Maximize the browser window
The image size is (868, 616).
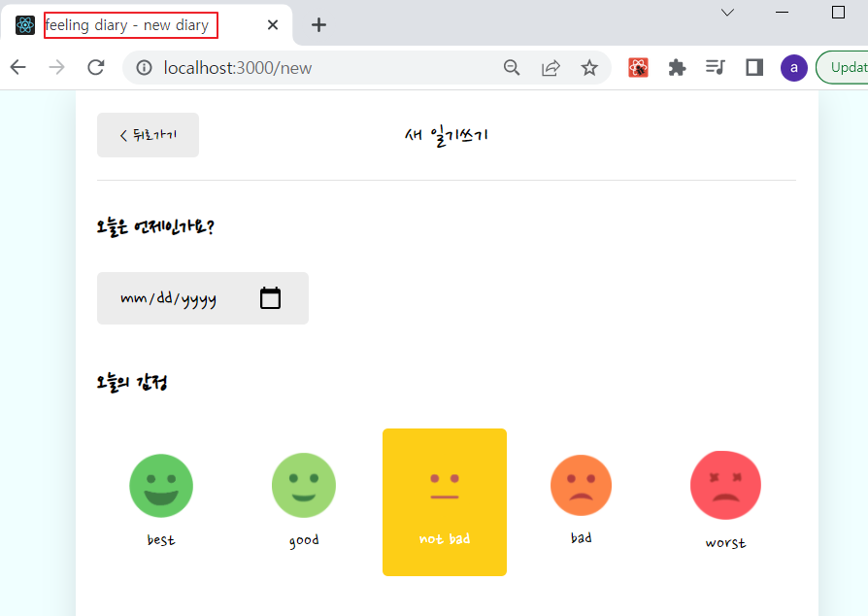pyautogui.click(x=838, y=13)
